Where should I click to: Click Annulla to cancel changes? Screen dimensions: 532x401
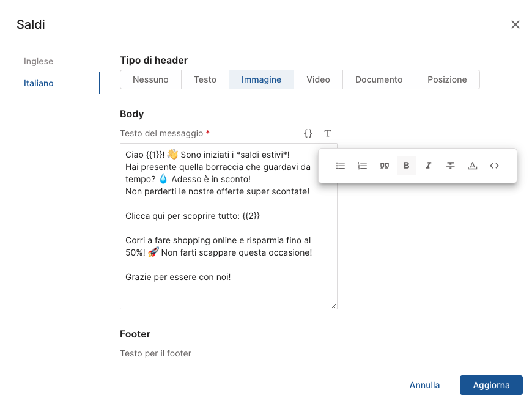point(424,385)
